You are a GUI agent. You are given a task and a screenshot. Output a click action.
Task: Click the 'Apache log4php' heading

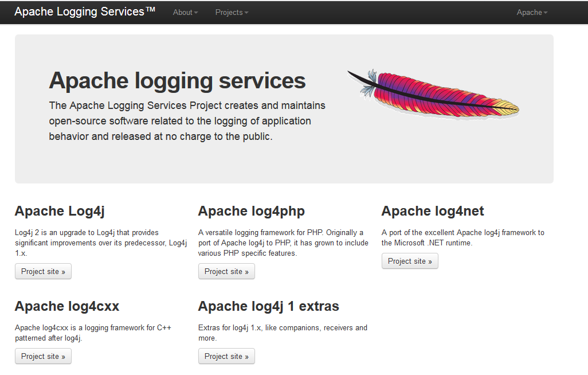[x=251, y=212]
